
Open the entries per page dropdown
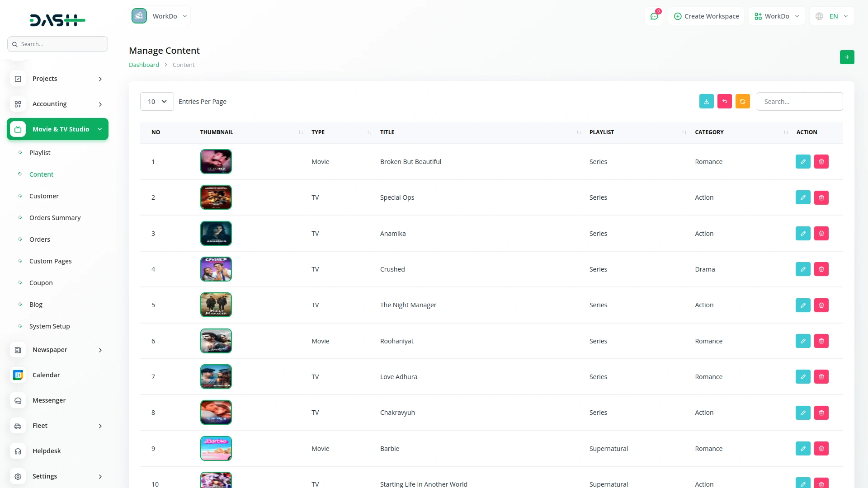point(157,102)
